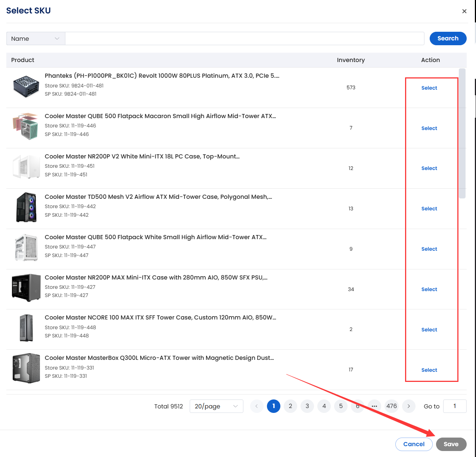Select the TD500 Mesh V2 case
The height and width of the screenshot is (457, 476).
coord(429,209)
